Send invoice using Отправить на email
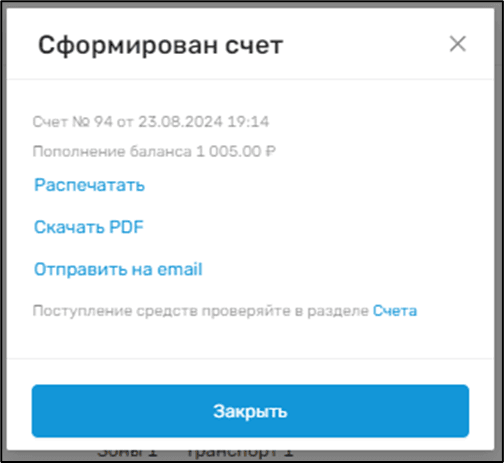504x463 pixels. click(118, 269)
